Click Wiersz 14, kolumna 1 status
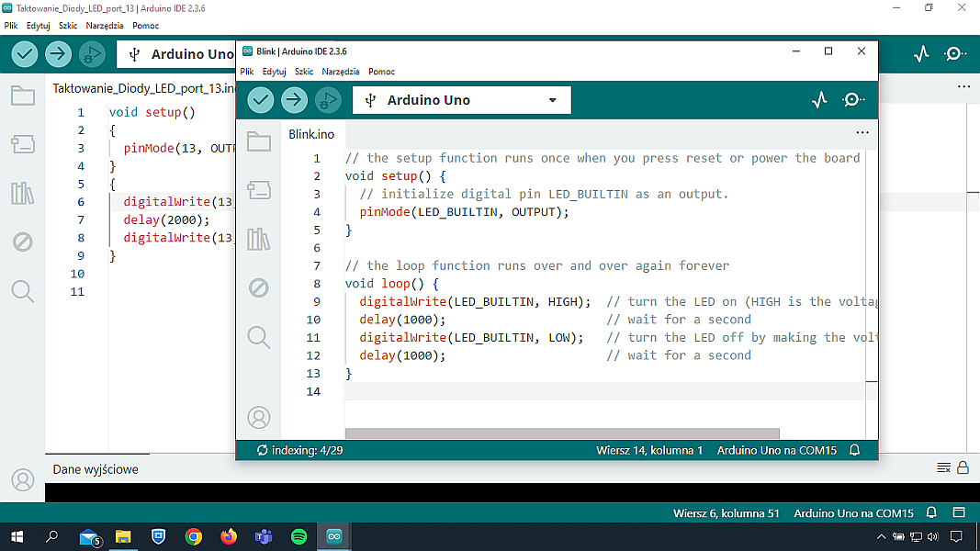980x551 pixels. click(649, 450)
